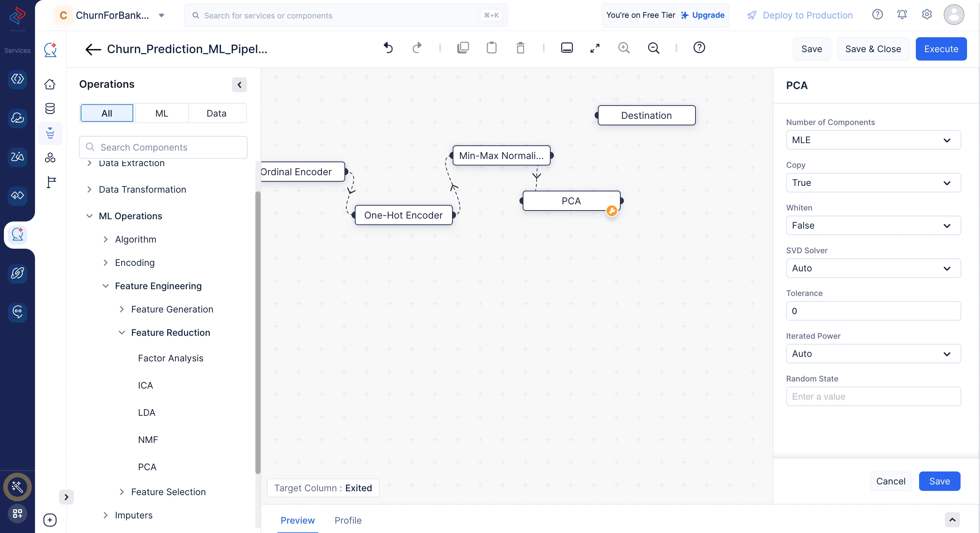Switch operations filter to ML
The height and width of the screenshot is (533, 980).
click(161, 113)
